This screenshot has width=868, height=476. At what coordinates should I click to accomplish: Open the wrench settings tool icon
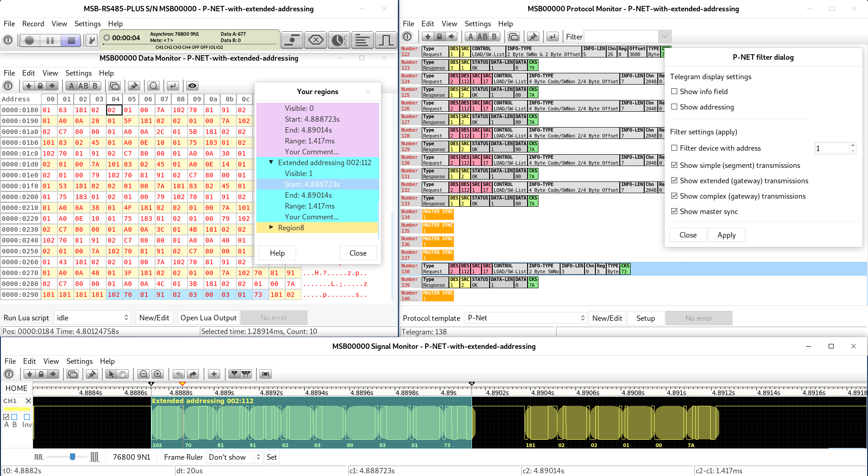click(92, 40)
